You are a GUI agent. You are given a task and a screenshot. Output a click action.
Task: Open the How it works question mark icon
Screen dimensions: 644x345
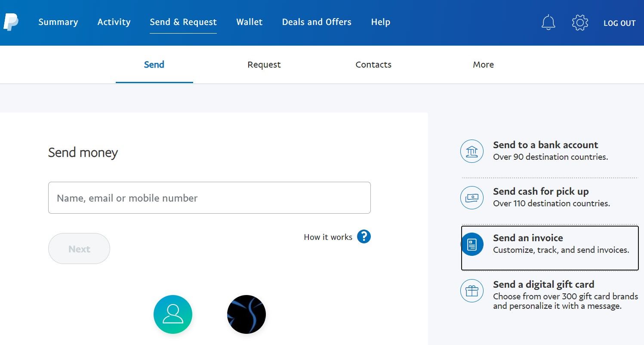(x=364, y=236)
